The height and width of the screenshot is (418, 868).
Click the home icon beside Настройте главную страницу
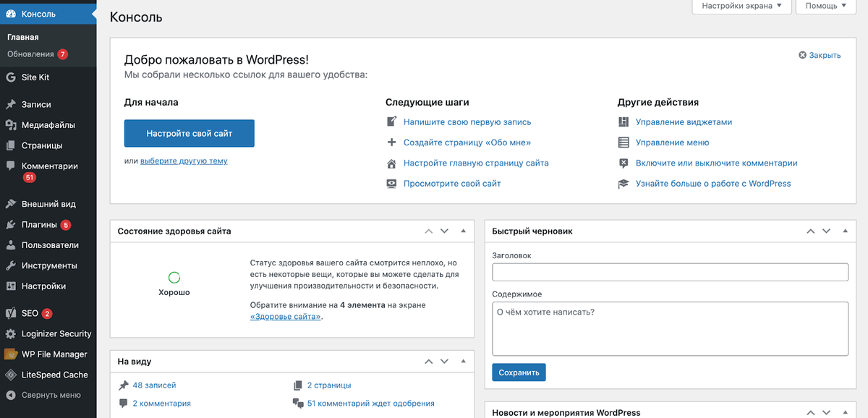tap(391, 163)
